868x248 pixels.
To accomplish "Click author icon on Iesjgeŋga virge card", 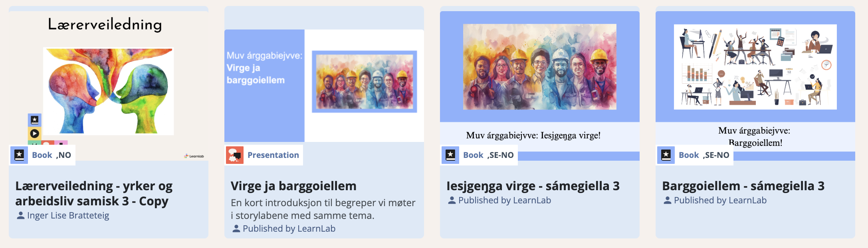I will click(452, 201).
